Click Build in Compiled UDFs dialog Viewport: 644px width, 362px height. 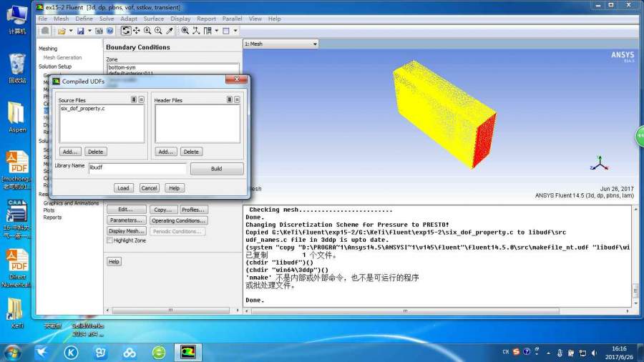(x=217, y=169)
